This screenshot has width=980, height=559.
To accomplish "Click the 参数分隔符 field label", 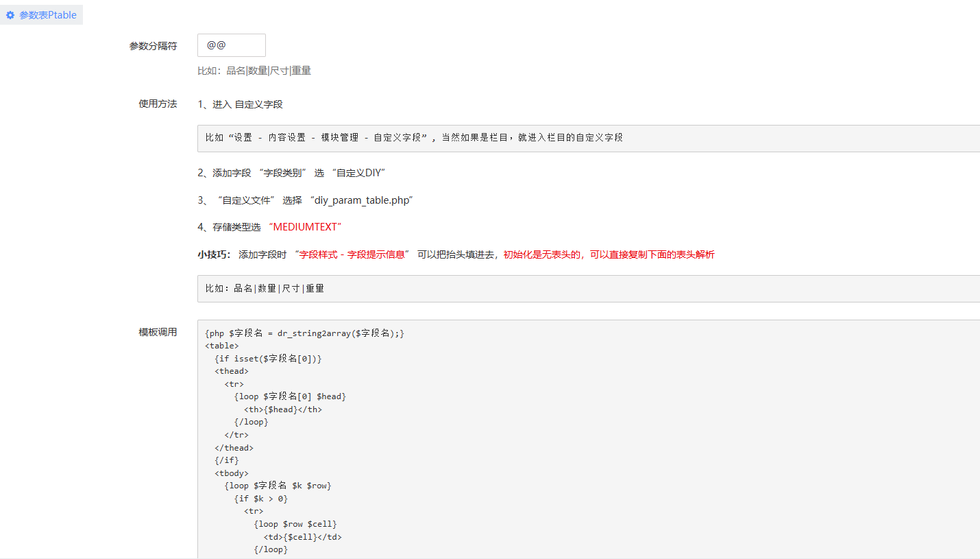I will point(153,46).
